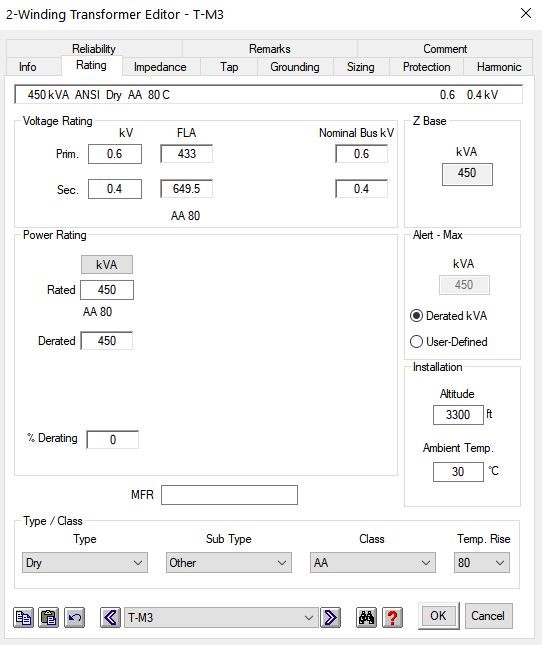Click the Sec. kV input field

click(115, 189)
